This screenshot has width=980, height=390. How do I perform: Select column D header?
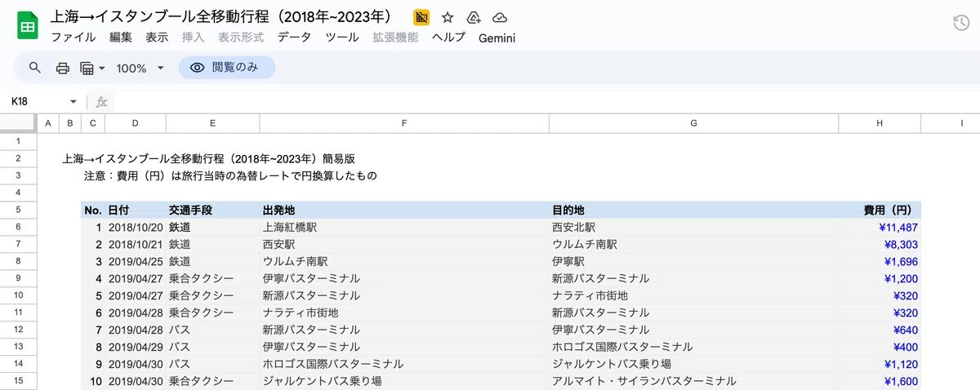(x=136, y=123)
